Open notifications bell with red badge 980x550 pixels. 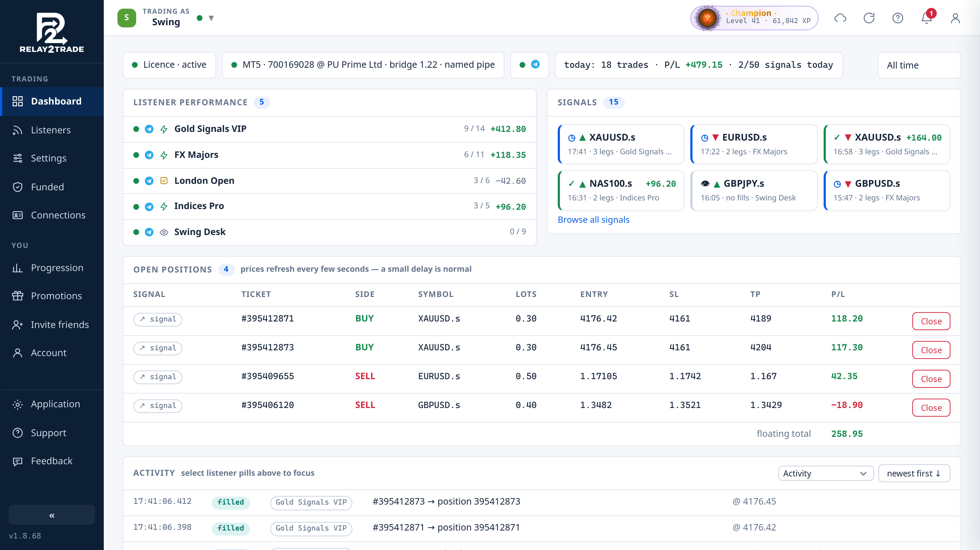(x=927, y=18)
